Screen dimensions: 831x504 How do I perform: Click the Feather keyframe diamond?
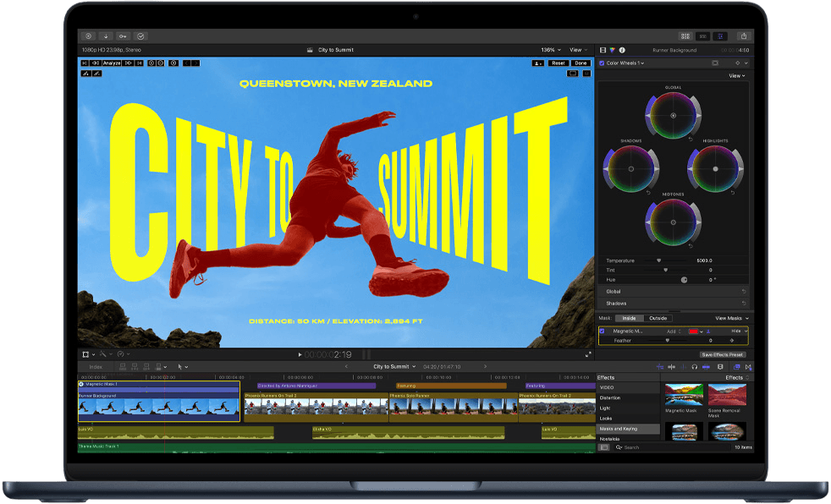[732, 341]
